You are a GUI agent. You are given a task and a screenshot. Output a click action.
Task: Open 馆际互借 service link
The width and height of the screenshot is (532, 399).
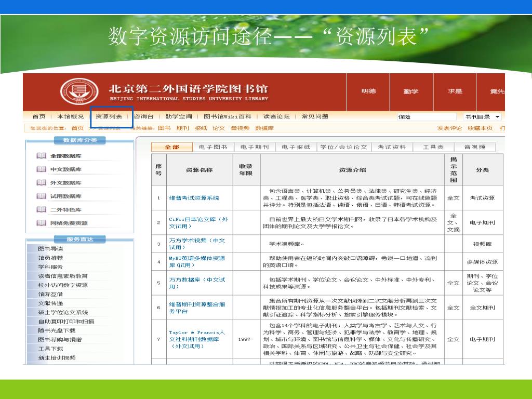[50, 294]
